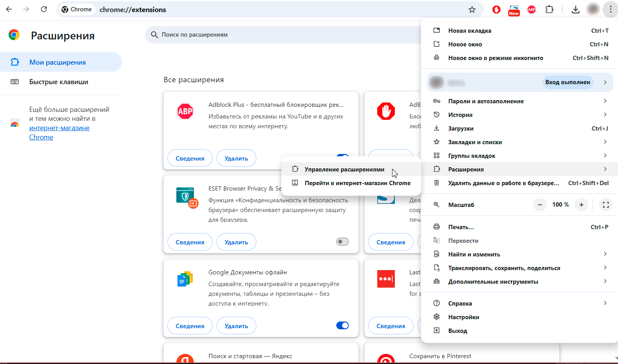
Task: Open Настройки from the Chrome menu
Action: tap(463, 317)
